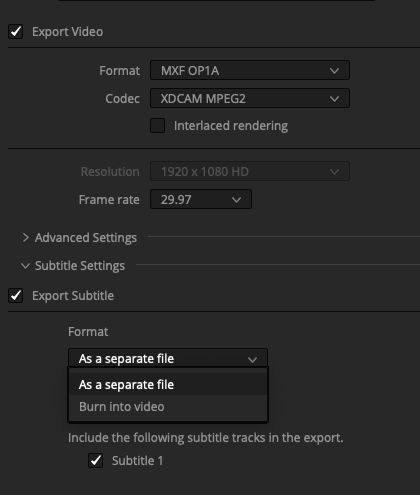Screen dimensions: 420x495
Task: Open the Resolution dropdown 1920 x 1080 HD
Action: tap(250, 171)
